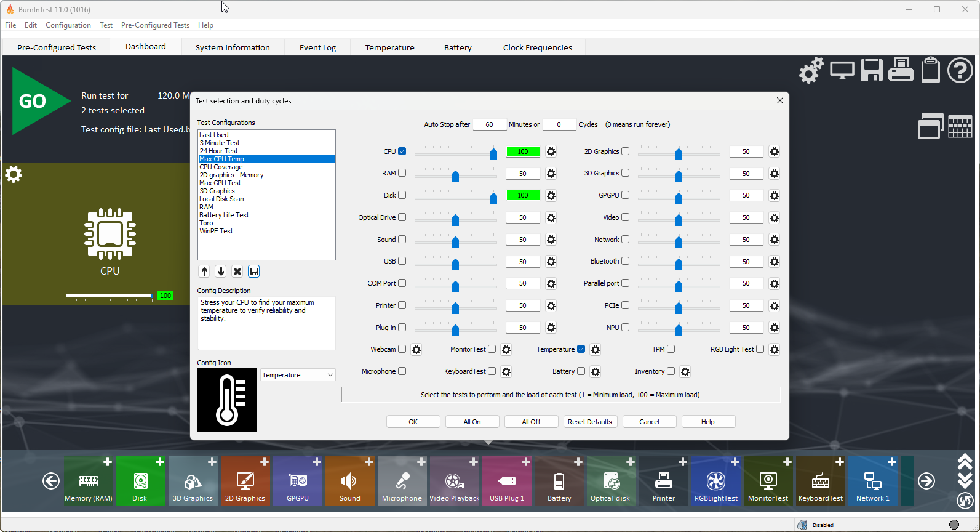Open the gear icon beside the Disk row

[551, 196]
